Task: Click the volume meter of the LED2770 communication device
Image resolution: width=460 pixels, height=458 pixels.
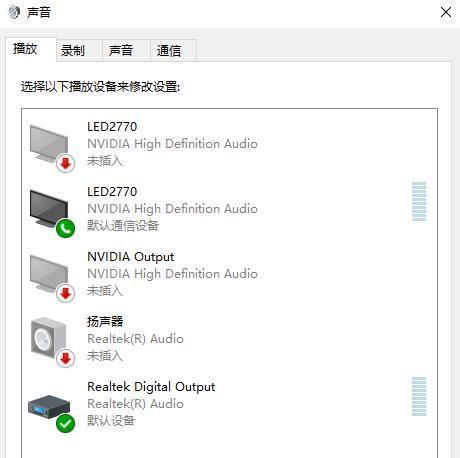Action: click(x=419, y=202)
